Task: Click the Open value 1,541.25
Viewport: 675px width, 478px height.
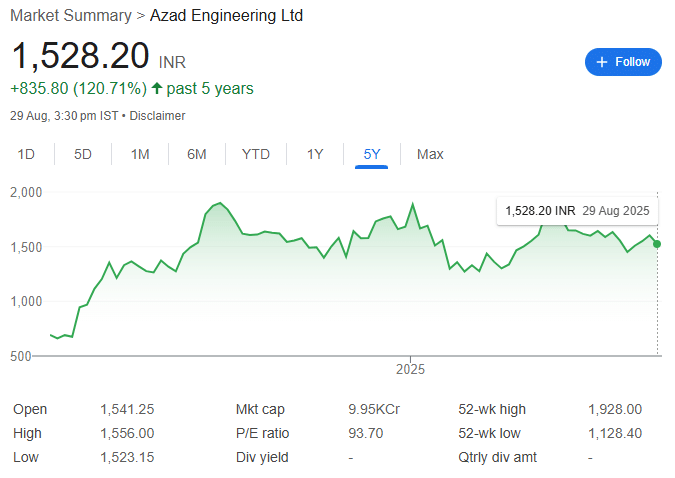Action: [127, 409]
